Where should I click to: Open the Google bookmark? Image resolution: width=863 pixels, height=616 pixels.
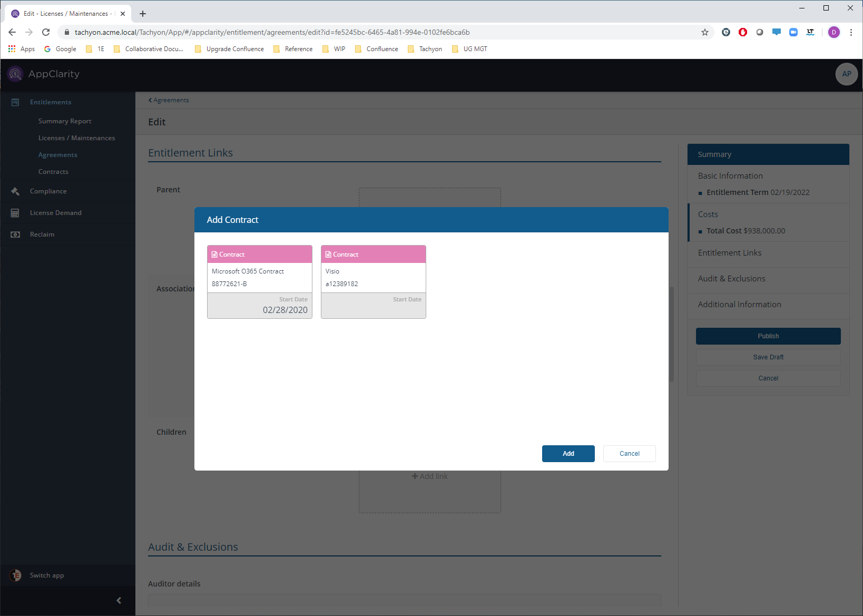(x=60, y=49)
